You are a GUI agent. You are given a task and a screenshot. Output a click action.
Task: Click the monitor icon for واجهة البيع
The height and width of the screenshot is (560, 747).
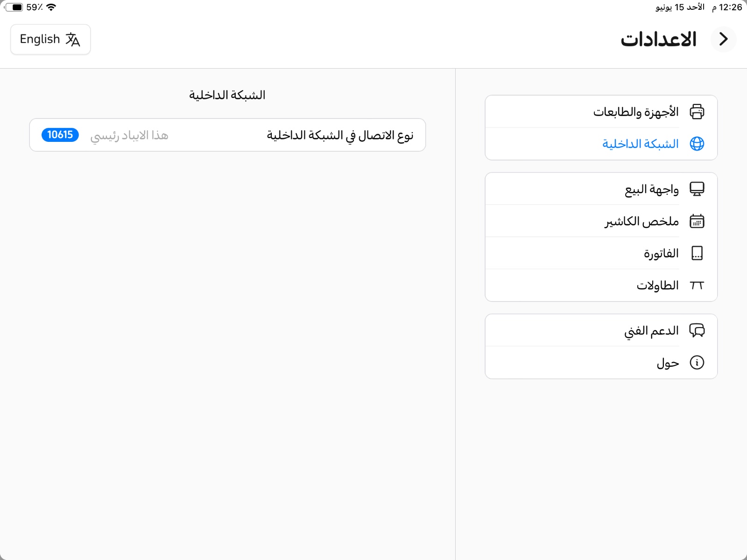[x=697, y=189]
